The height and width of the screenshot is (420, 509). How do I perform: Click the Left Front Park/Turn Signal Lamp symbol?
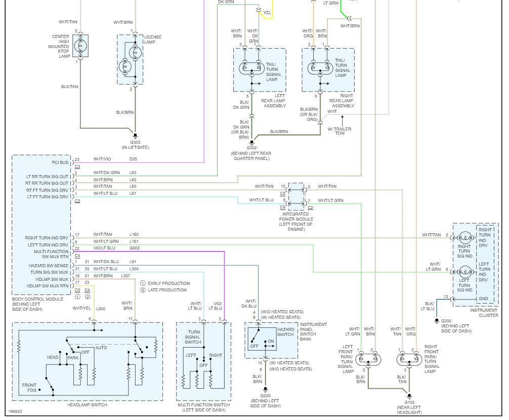click(x=368, y=359)
